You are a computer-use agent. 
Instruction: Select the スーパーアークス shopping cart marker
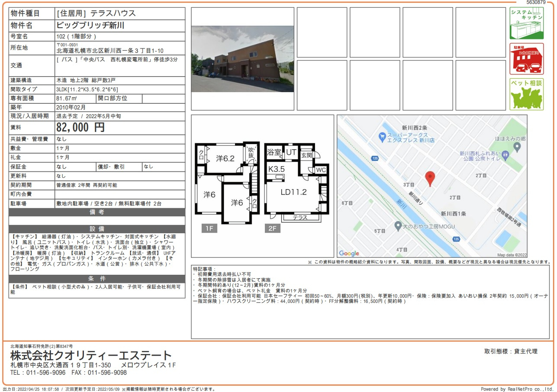click(x=382, y=137)
